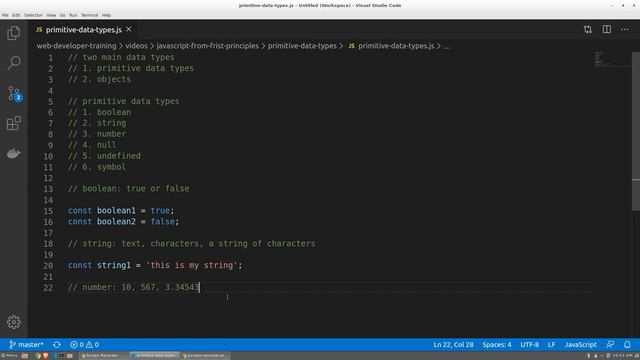The height and width of the screenshot is (360, 640).
Task: Open the Search view in the activity bar
Action: pyautogui.click(x=13, y=63)
